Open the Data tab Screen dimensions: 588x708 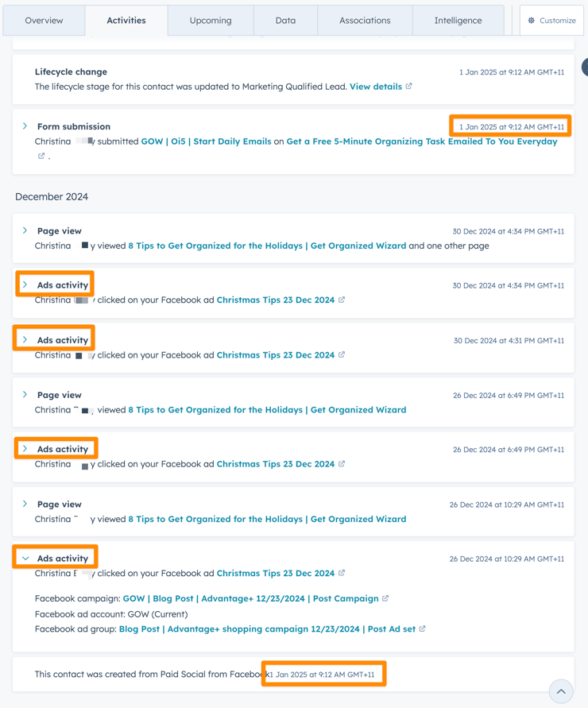coord(285,21)
